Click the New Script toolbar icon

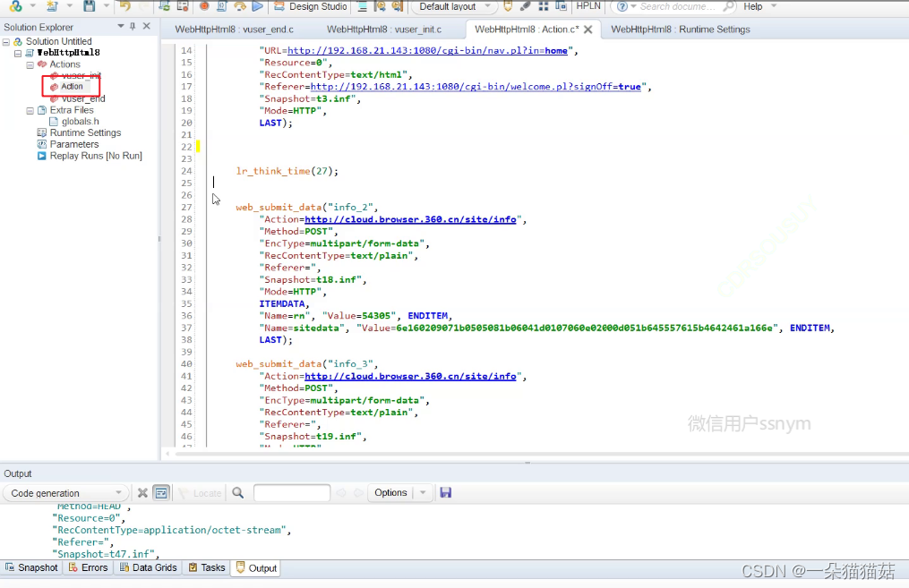(52, 5)
